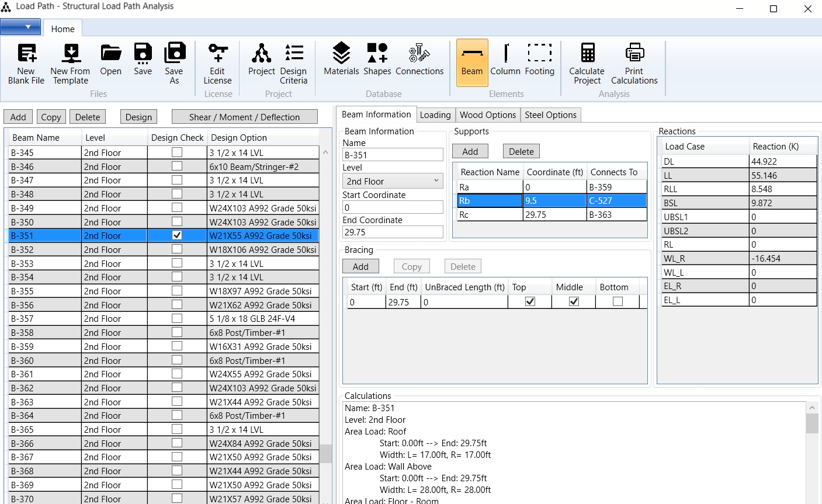Open the Connections database icon

pos(419,54)
